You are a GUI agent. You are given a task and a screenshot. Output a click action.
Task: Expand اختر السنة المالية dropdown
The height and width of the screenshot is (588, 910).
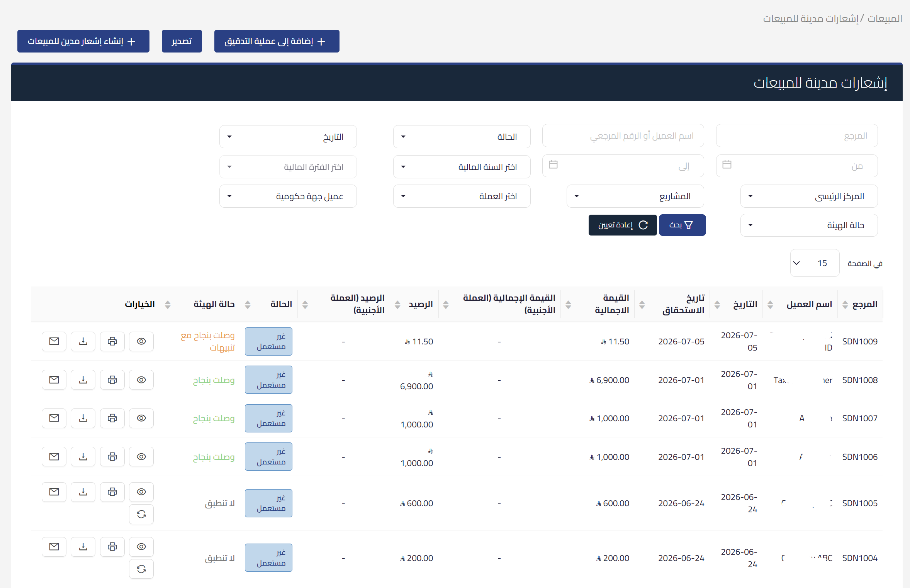(462, 167)
